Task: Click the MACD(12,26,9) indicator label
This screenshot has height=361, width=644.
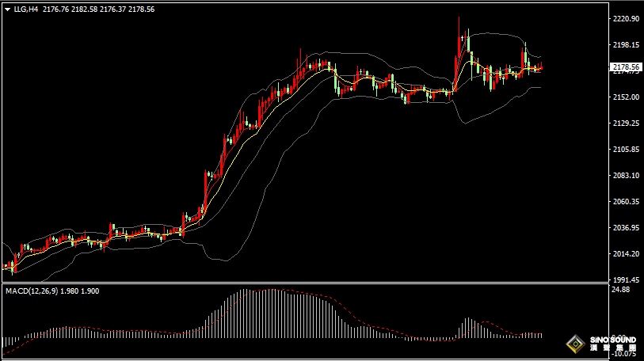Action: point(32,291)
